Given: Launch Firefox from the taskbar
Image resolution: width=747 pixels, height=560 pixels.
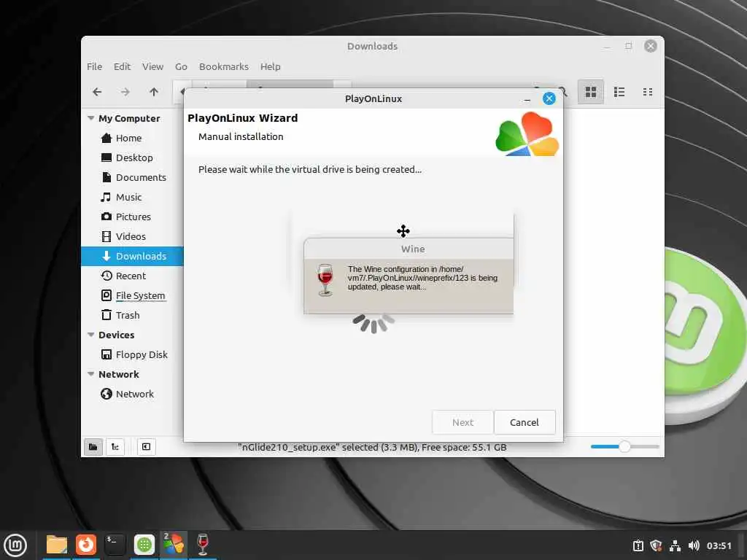Looking at the screenshot, I should pos(86,545).
